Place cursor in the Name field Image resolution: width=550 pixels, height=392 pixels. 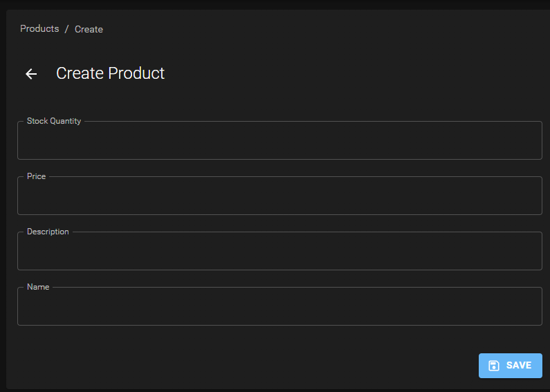pos(279,307)
